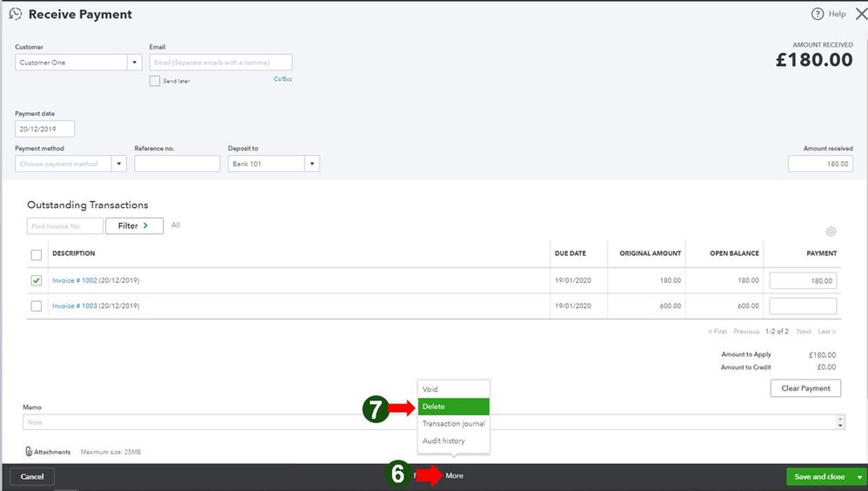Click the Attachments paperclip icon
868x491 pixels.
29,451
